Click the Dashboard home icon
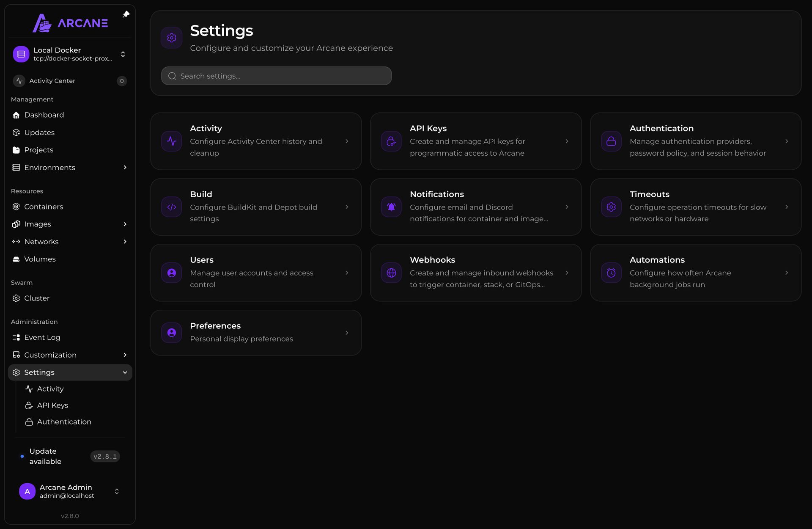The width and height of the screenshot is (812, 529). 16,115
